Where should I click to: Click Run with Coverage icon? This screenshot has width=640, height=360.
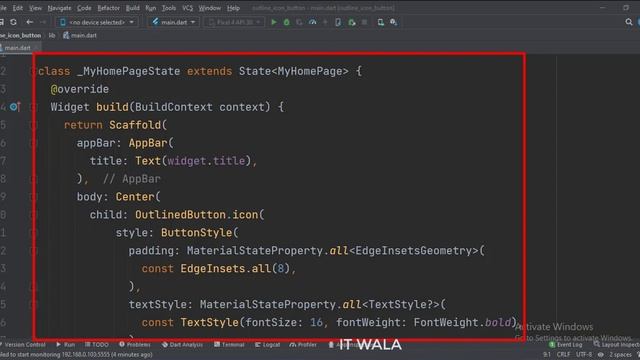point(300,22)
